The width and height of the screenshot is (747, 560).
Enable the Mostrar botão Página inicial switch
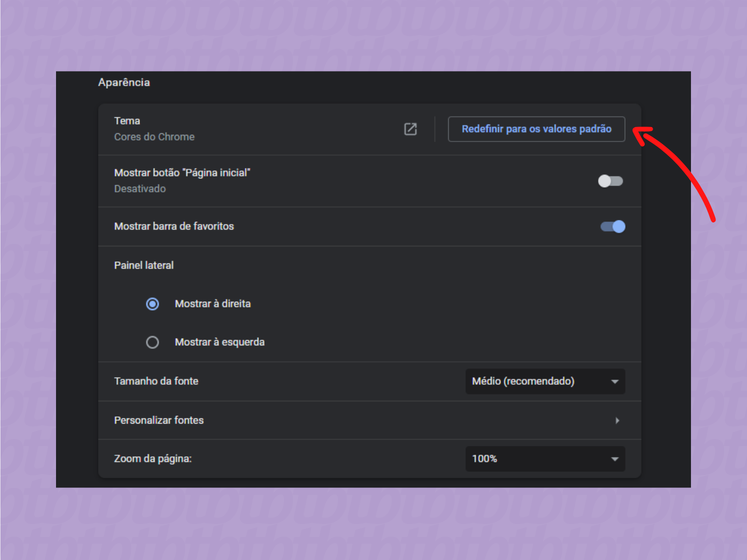click(x=611, y=181)
